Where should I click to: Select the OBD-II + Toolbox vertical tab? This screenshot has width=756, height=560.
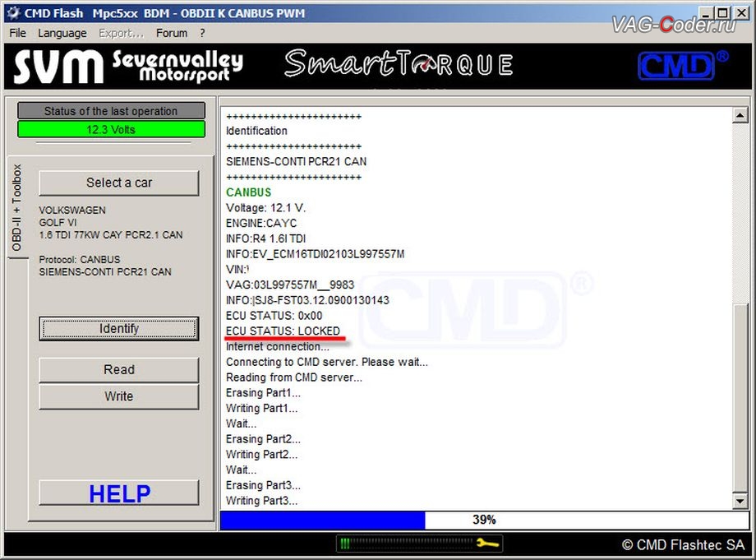17,207
